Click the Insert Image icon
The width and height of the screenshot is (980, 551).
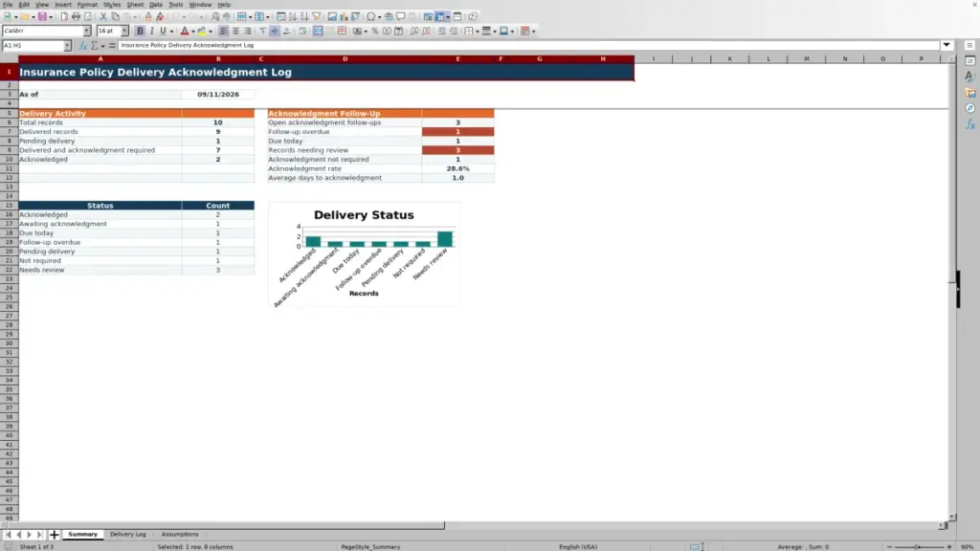(332, 17)
